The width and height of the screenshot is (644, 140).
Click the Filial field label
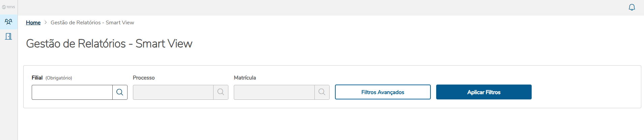pos(37,78)
